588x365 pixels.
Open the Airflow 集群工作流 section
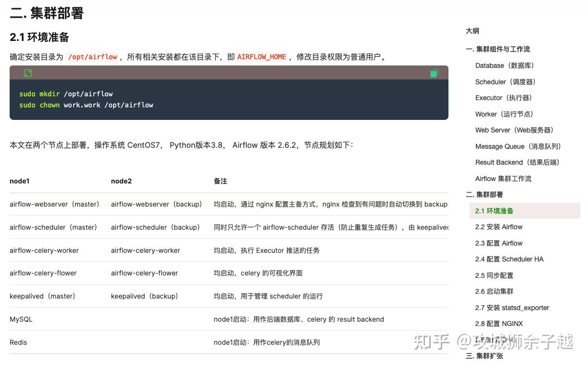point(503,179)
